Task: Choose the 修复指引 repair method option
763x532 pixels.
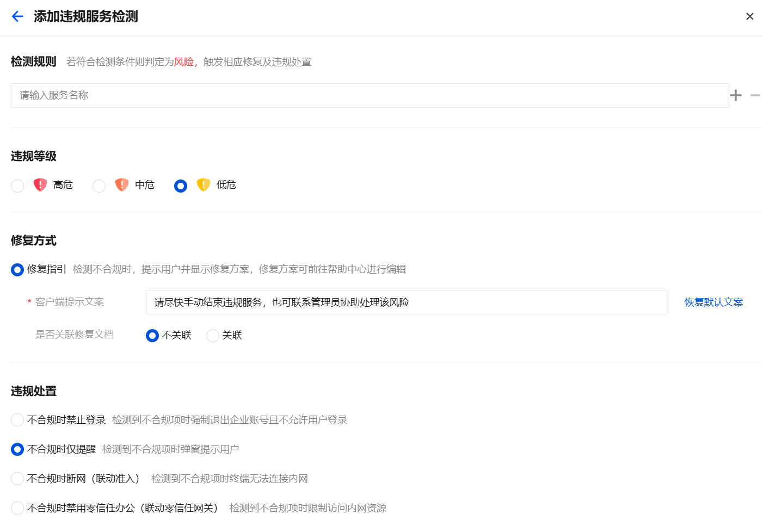Action: pyautogui.click(x=17, y=270)
